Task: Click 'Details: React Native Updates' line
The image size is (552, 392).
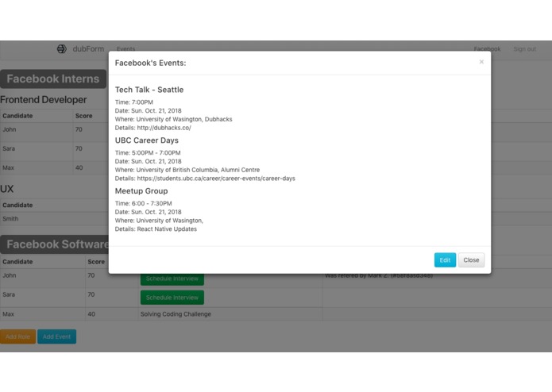Action: [156, 229]
